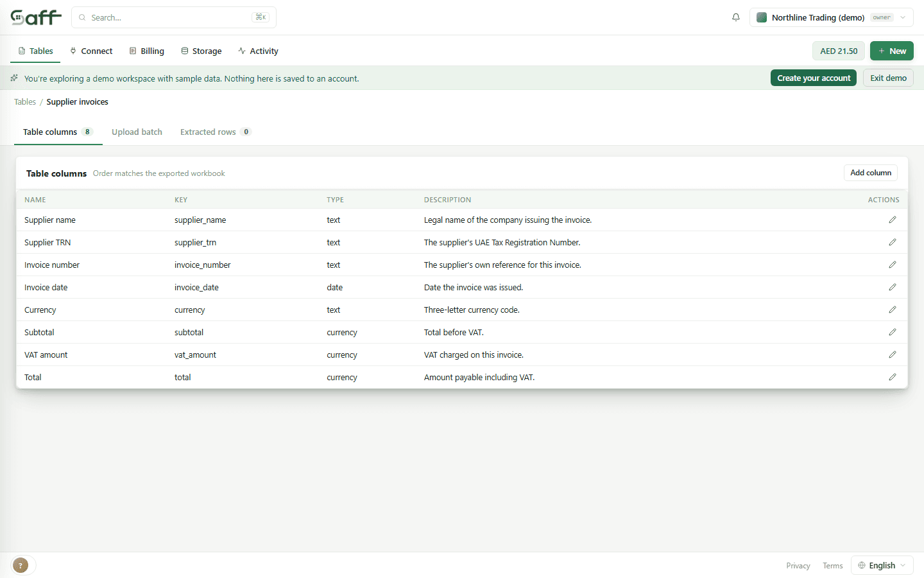Click the DESCRIPTION column header
The image size is (924, 578).
pos(447,200)
